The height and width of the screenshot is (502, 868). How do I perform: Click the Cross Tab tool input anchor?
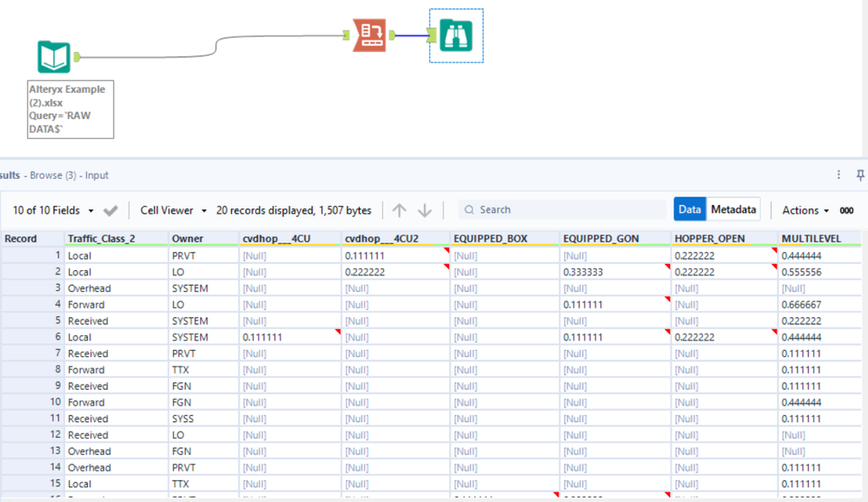[x=347, y=36]
